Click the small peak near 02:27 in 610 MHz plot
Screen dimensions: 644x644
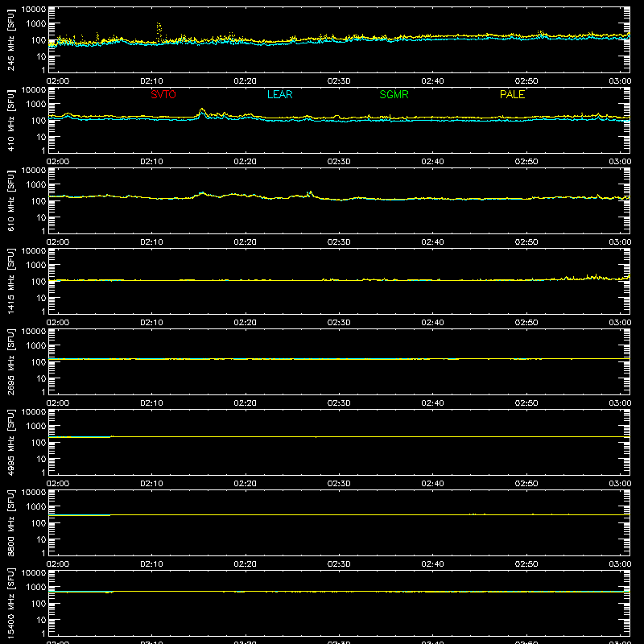(311, 192)
